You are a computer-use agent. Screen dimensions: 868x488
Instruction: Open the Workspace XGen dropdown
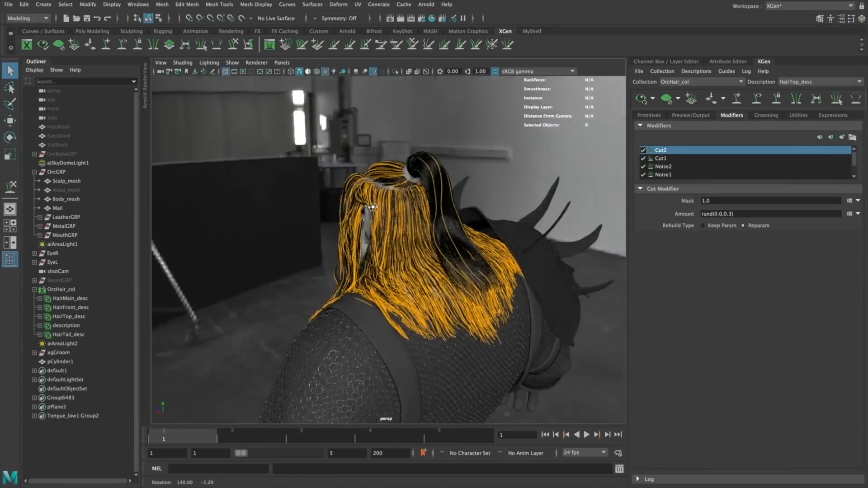[809, 6]
